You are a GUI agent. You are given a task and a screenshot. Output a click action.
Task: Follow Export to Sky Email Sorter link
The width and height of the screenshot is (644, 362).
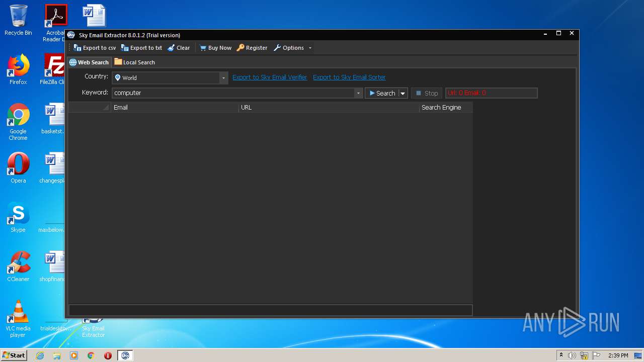point(349,77)
